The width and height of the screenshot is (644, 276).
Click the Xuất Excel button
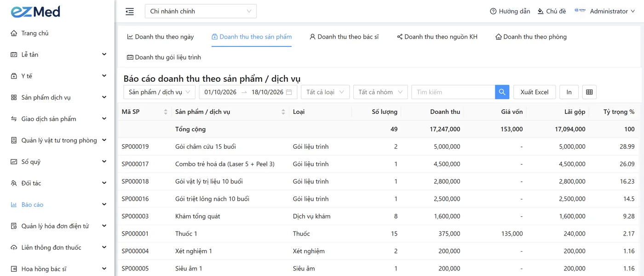535,92
